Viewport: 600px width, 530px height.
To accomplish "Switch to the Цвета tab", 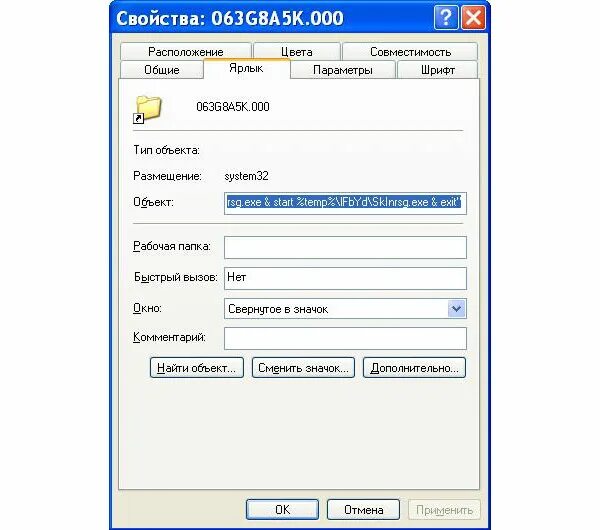I will [x=297, y=52].
